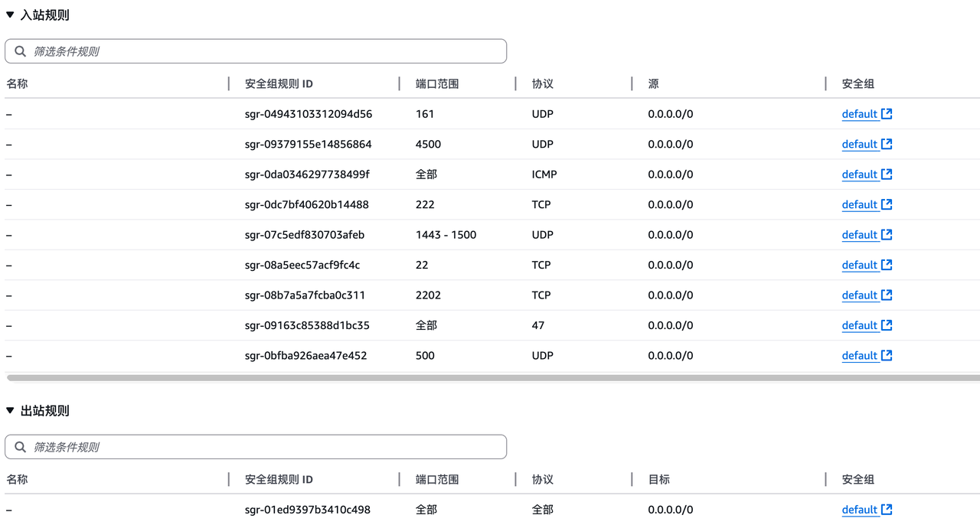Click external link icon for 1443 - 1500 rule
Screen dimensions: 980x525
point(887,235)
